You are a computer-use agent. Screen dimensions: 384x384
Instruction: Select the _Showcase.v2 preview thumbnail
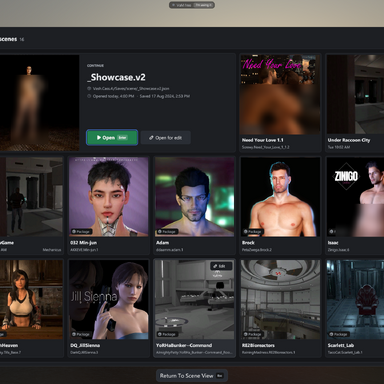coord(40,103)
